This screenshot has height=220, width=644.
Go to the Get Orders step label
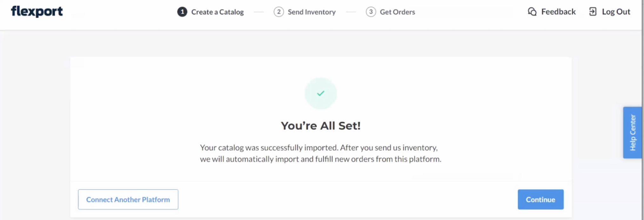click(x=397, y=12)
